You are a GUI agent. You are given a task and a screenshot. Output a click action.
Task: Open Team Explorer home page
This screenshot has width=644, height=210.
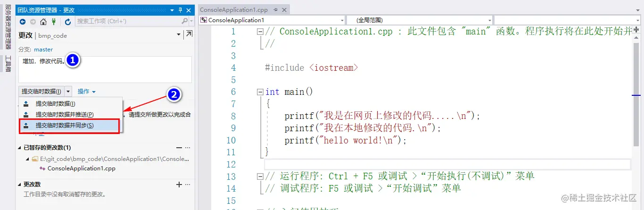pyautogui.click(x=43, y=22)
